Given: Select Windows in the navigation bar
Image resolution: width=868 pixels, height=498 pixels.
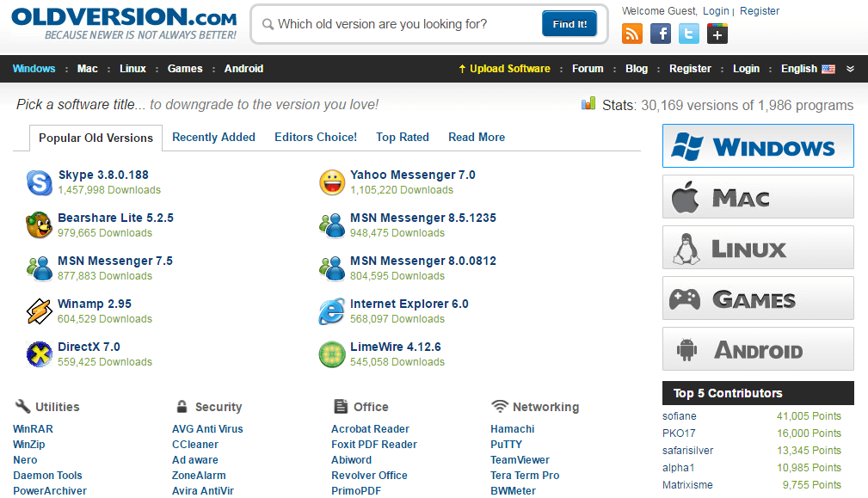Looking at the screenshot, I should coord(34,69).
